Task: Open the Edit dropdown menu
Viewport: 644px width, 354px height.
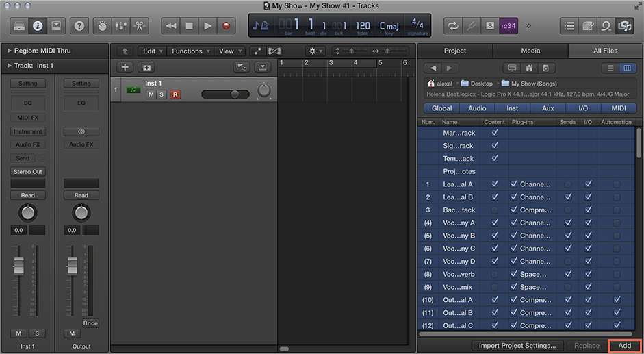Action: click(x=153, y=51)
